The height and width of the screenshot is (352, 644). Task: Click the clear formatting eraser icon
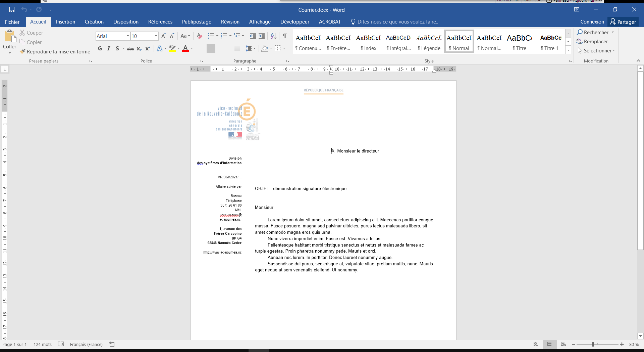pyautogui.click(x=200, y=36)
